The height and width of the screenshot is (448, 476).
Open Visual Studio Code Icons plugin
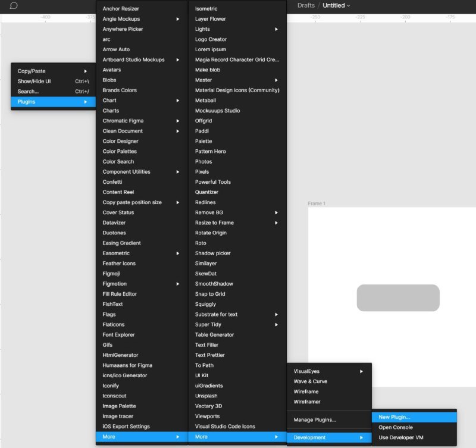(237, 427)
